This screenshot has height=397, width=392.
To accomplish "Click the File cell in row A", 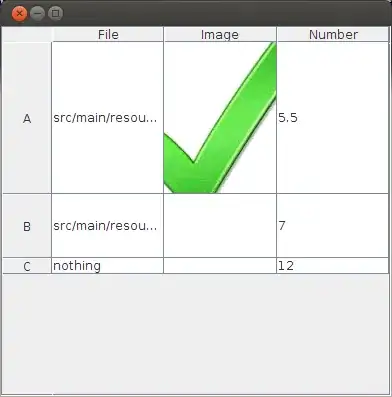I will click(x=108, y=118).
